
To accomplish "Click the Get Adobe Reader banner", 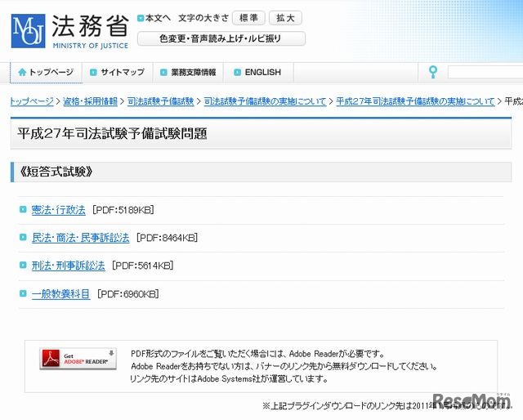I will click(x=78, y=359).
